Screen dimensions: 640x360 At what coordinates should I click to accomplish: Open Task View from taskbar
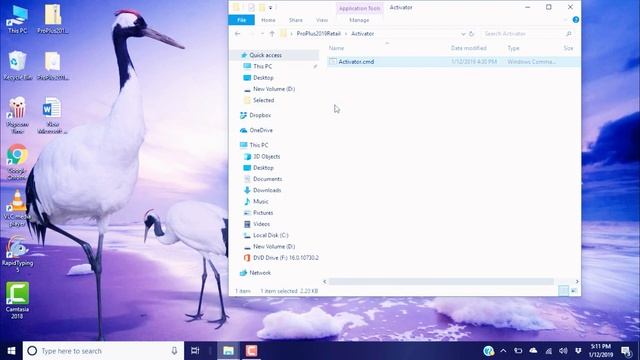pos(195,351)
